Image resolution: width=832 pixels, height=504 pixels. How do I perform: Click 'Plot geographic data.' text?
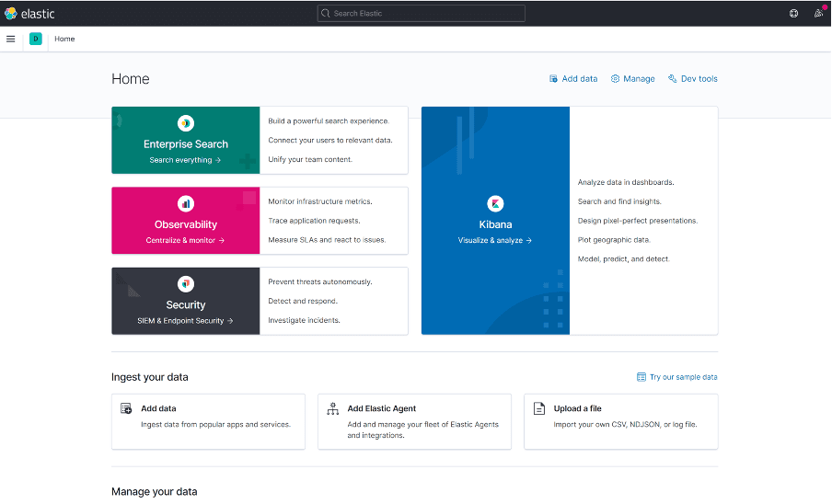click(614, 239)
